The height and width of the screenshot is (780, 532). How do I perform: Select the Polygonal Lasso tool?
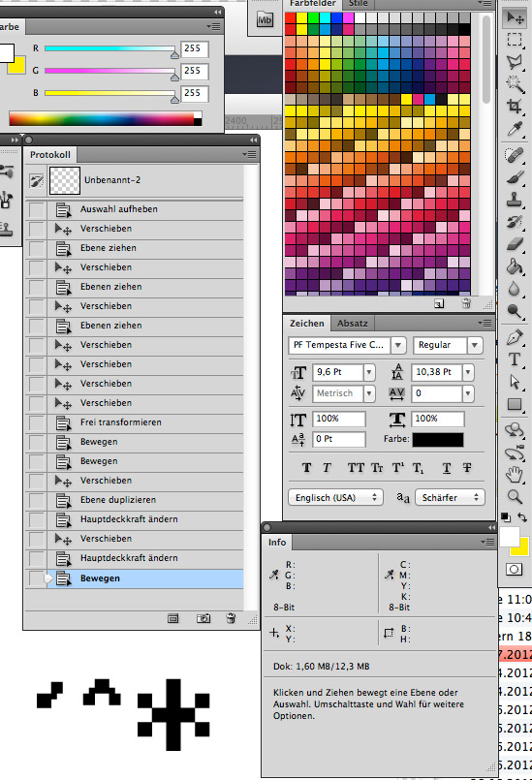pos(515,62)
